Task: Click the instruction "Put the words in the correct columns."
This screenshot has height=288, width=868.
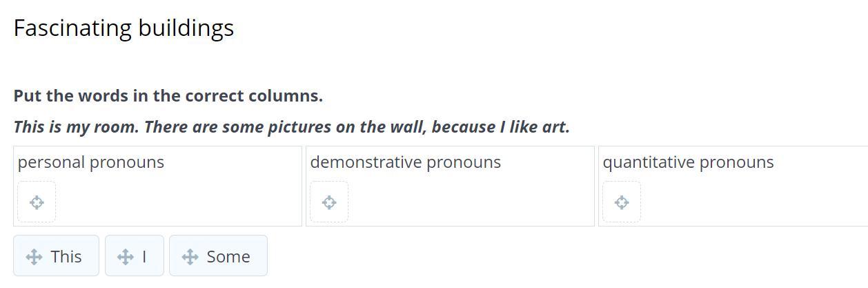Action: tap(168, 96)
